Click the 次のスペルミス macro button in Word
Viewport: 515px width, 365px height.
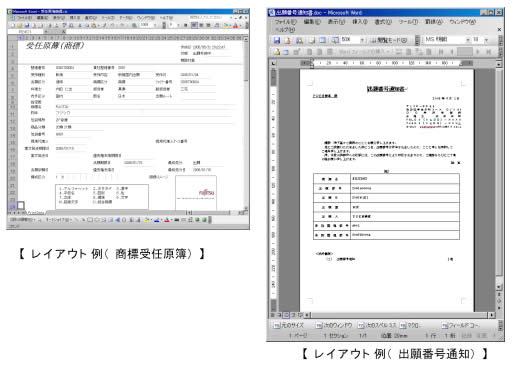pos(377,325)
